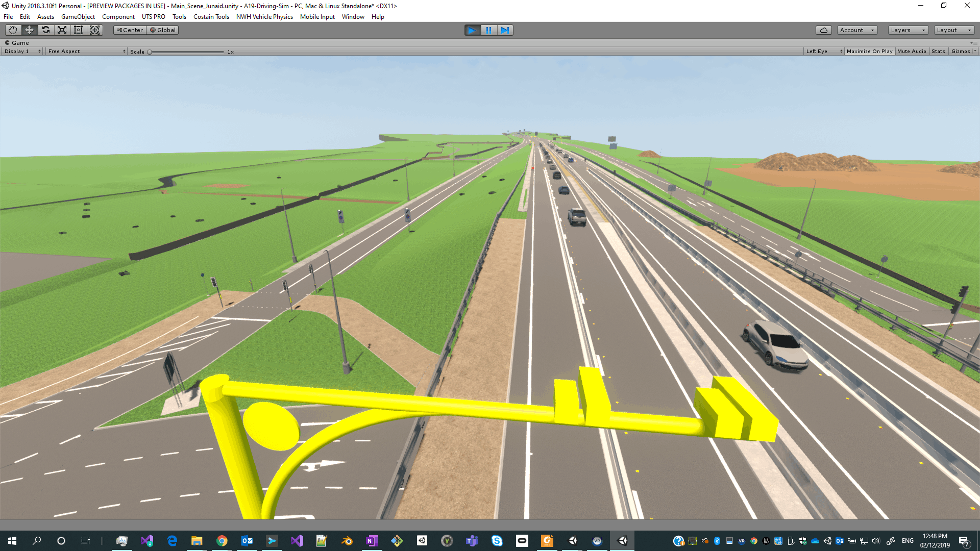Screen dimensions: 980x551
Task: Open the Free Aspect dropdown
Action: [x=86, y=52]
